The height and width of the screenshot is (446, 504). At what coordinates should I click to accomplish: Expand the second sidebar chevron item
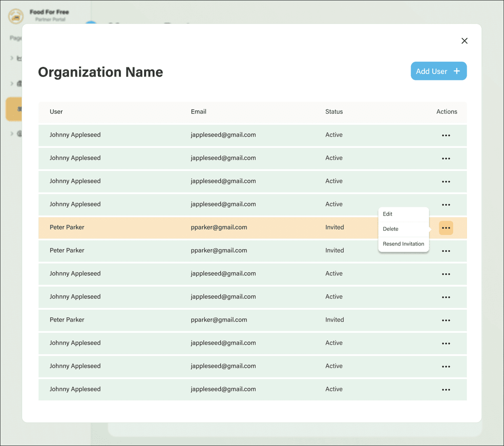pos(12,83)
